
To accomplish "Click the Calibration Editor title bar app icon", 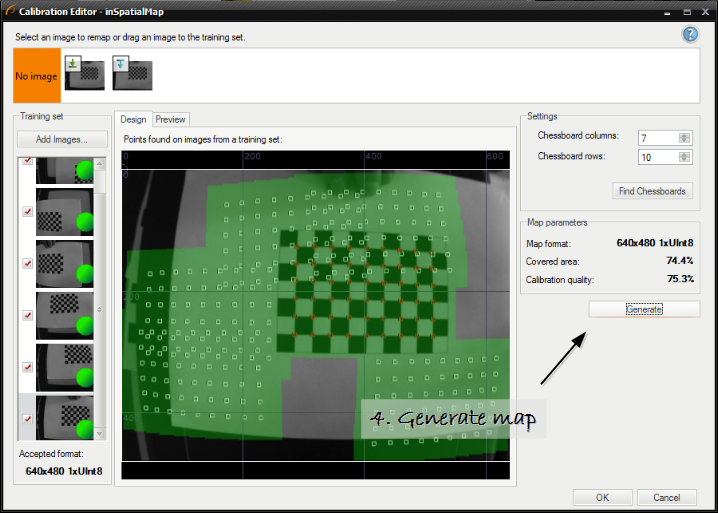I will 9,10.
